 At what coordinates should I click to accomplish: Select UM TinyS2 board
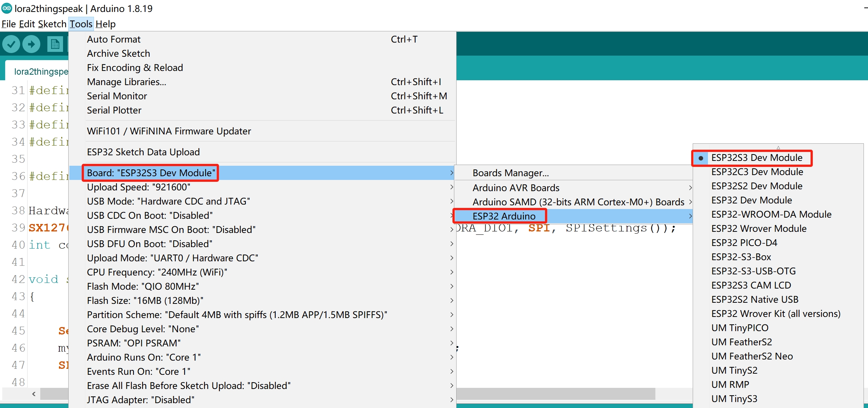point(778,370)
